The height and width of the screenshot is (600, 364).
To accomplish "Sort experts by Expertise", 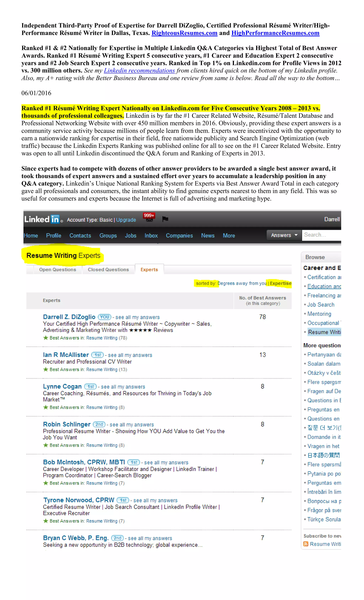I will coord(280,283).
